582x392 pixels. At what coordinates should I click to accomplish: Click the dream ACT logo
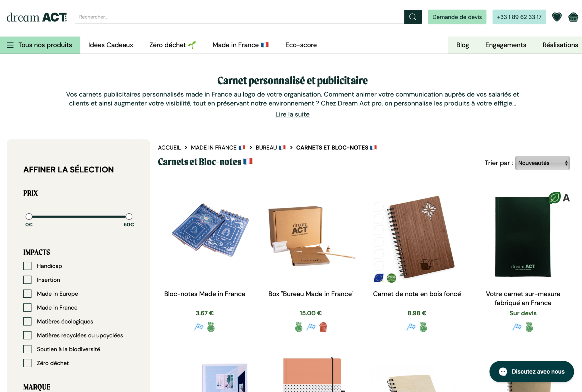(37, 17)
